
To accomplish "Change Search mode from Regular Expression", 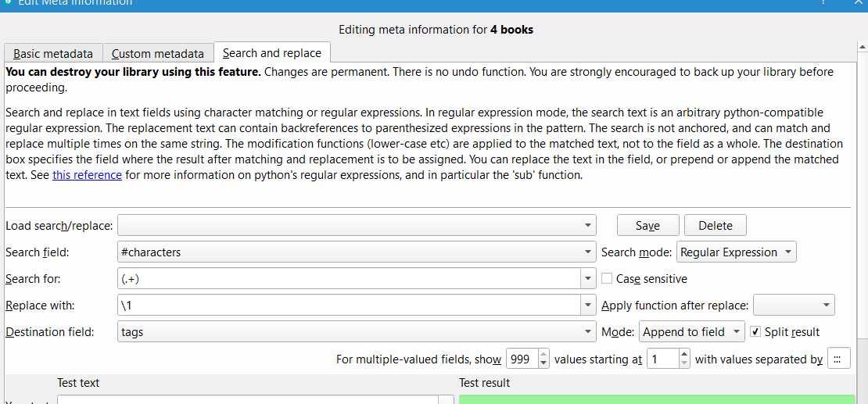I will [x=737, y=252].
